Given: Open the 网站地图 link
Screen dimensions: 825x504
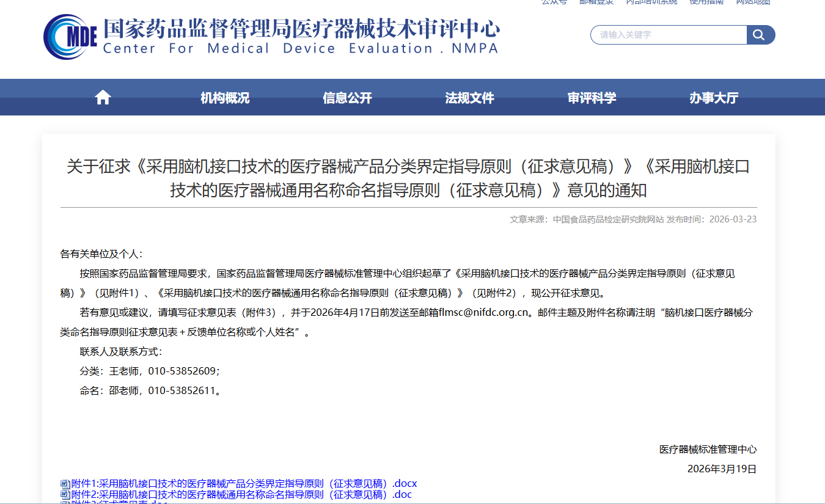Looking at the screenshot, I should click(x=753, y=2).
